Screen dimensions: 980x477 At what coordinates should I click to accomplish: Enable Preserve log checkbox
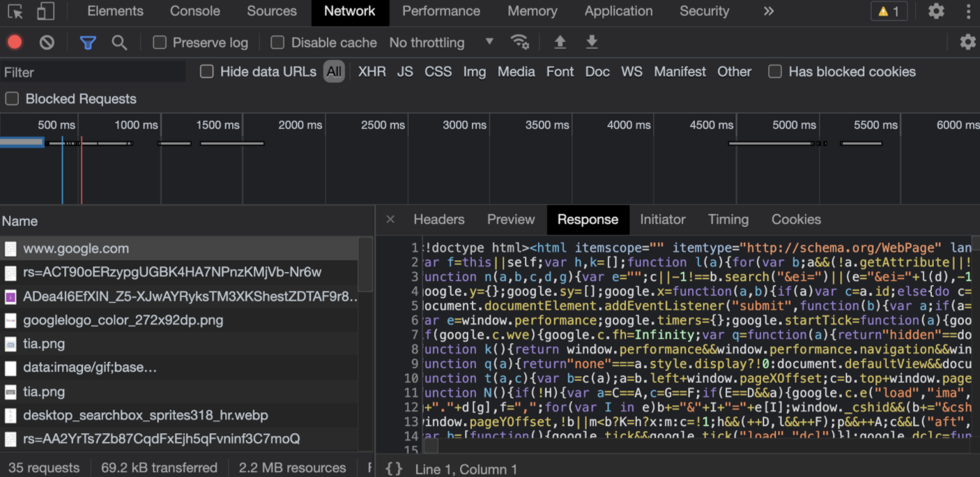point(160,43)
